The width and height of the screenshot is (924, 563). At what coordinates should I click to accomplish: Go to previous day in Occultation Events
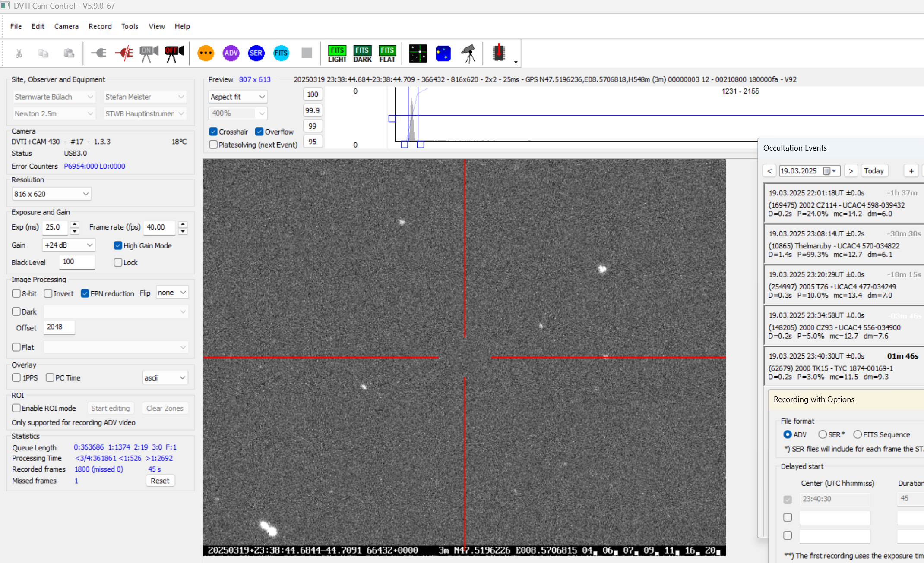coord(769,171)
